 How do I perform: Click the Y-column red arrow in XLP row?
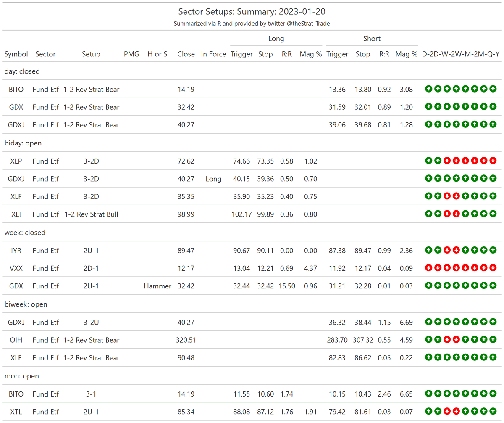click(x=493, y=161)
